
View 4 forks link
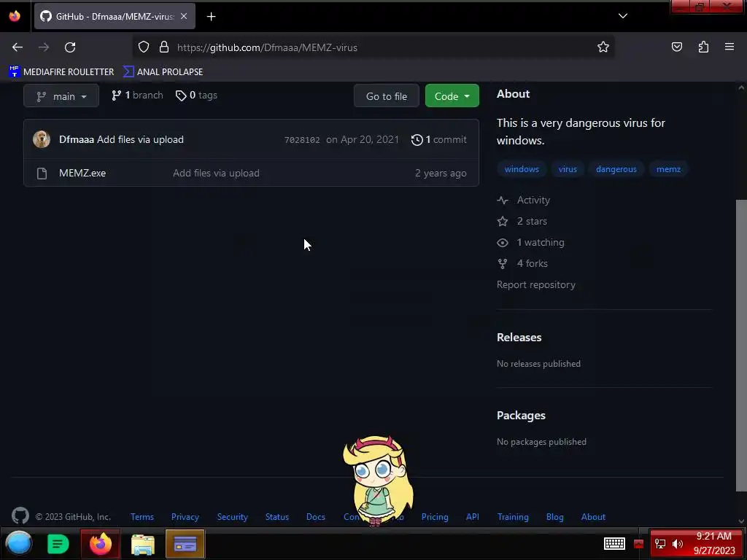pos(522,263)
